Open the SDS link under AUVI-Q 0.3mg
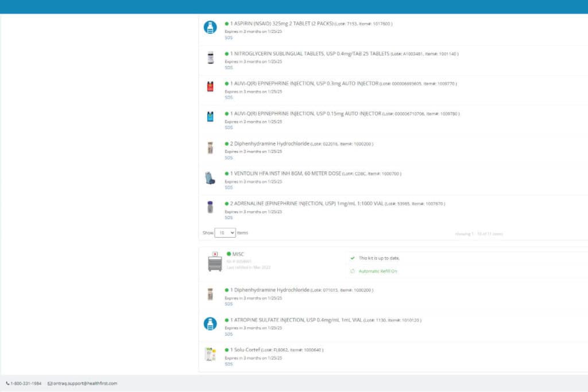Viewport: 588px width, 392px height. pyautogui.click(x=229, y=98)
